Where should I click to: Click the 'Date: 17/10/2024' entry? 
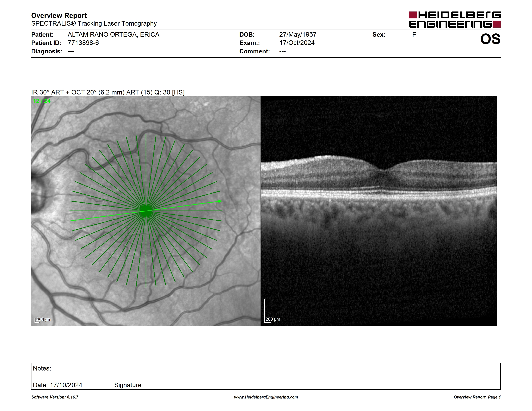[x=57, y=385]
